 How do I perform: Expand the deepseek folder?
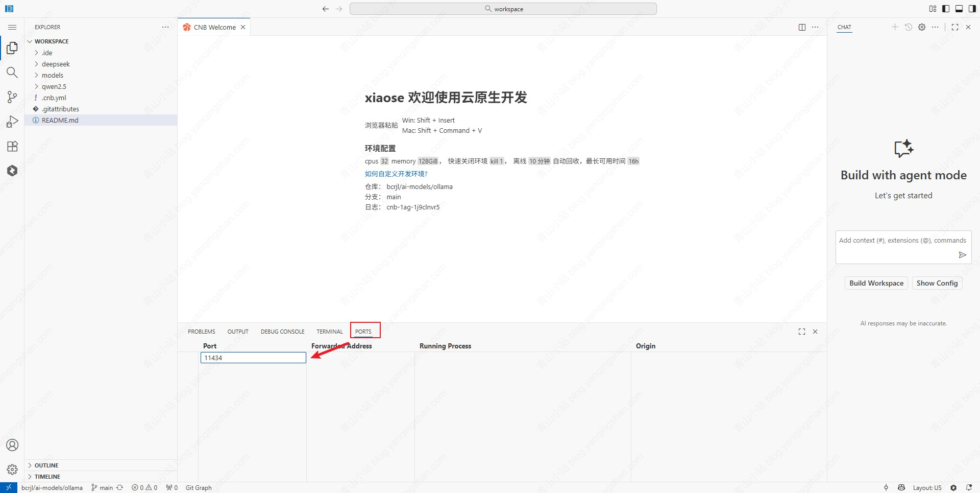(x=56, y=64)
